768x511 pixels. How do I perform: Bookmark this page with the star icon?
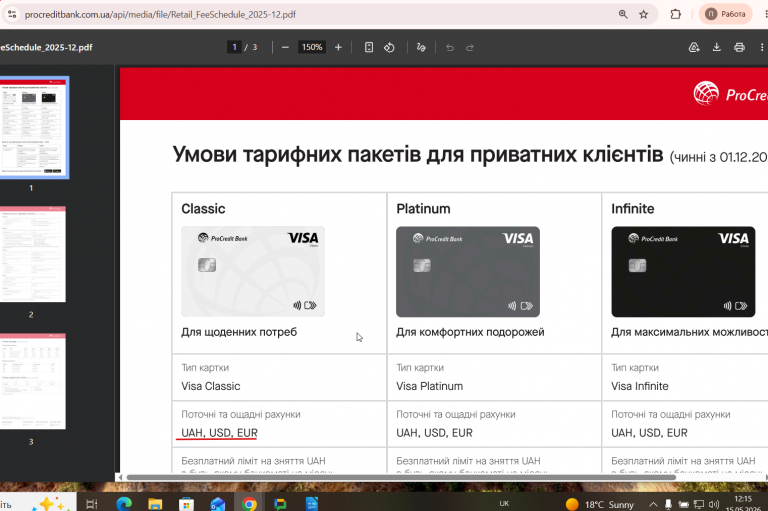point(644,14)
